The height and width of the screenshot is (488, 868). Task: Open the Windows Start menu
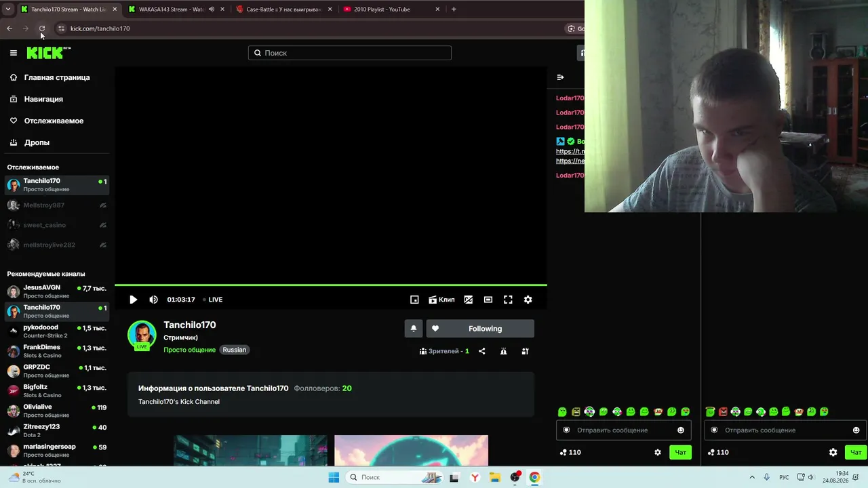pyautogui.click(x=334, y=477)
